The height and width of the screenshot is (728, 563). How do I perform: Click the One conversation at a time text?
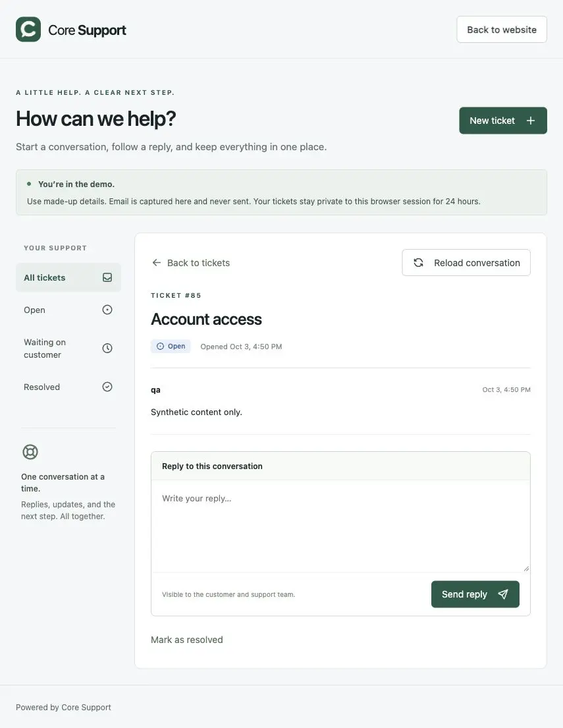63,482
